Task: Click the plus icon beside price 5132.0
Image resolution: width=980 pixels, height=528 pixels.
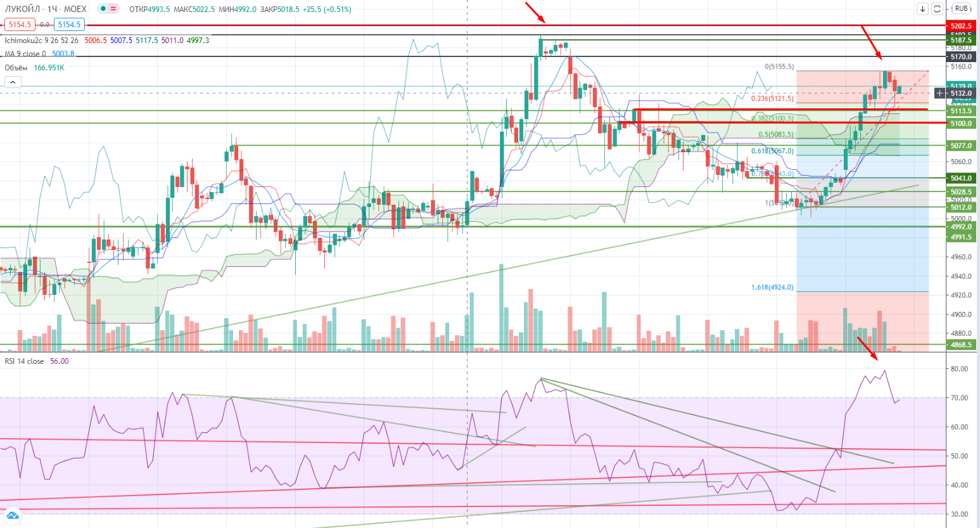Action: [939, 93]
